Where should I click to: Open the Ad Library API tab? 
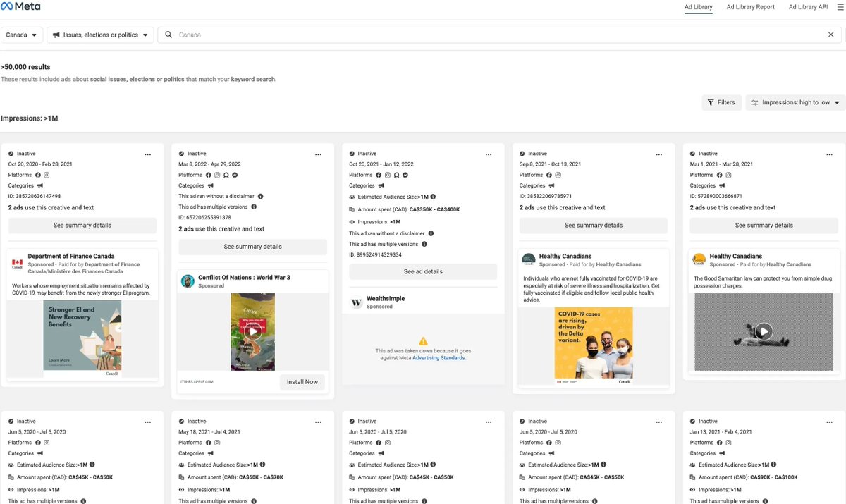click(808, 7)
